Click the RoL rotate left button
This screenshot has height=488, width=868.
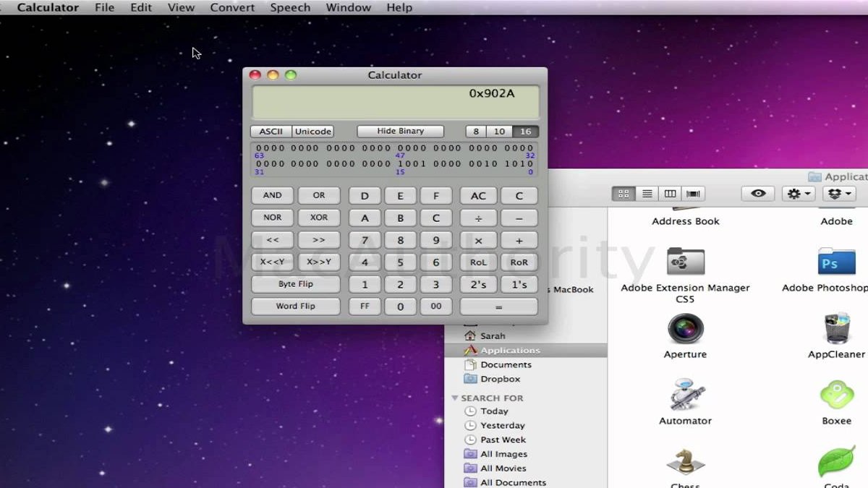478,262
